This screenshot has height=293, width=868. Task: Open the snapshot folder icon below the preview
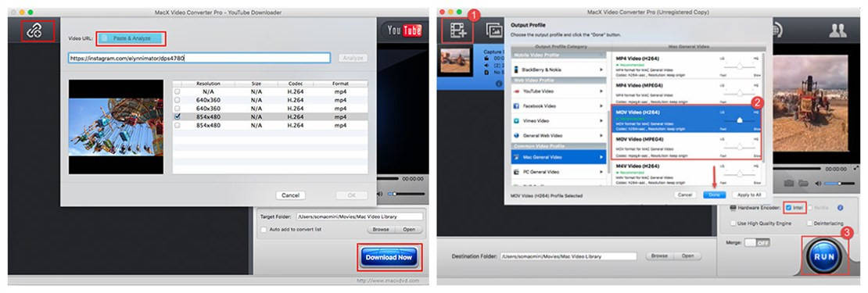[803, 183]
